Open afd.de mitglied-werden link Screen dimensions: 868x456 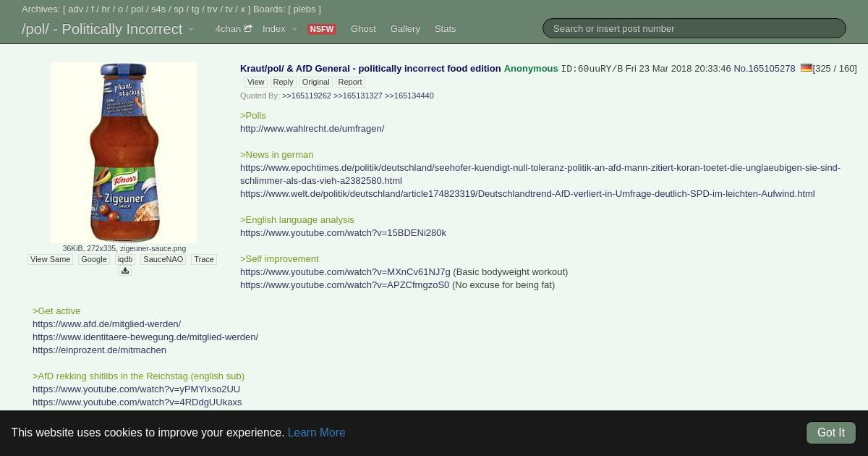(107, 324)
